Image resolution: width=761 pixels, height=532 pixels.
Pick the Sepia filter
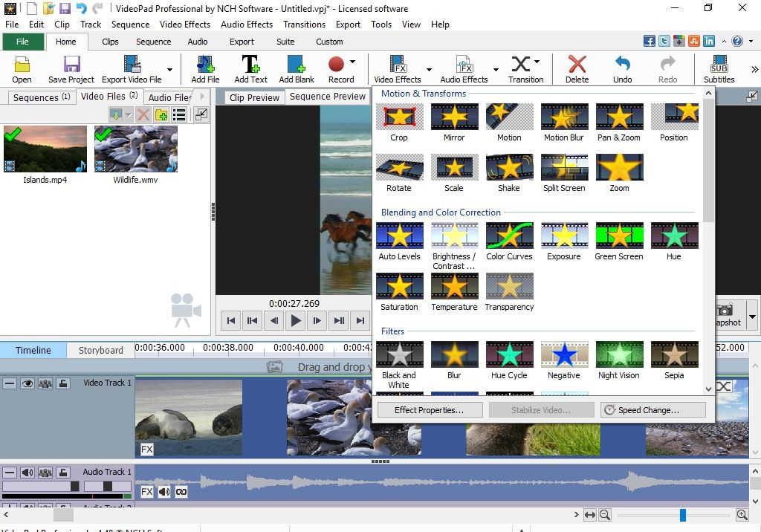tap(673, 355)
